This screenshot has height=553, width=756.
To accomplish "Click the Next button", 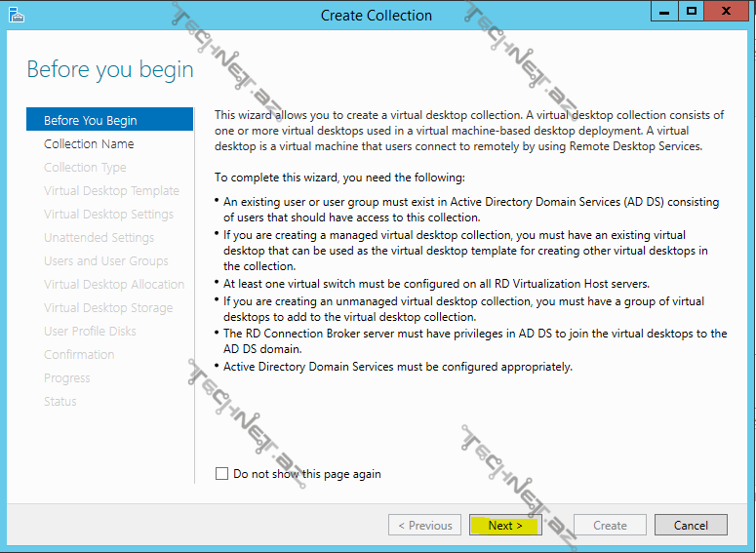I will coord(505,525).
